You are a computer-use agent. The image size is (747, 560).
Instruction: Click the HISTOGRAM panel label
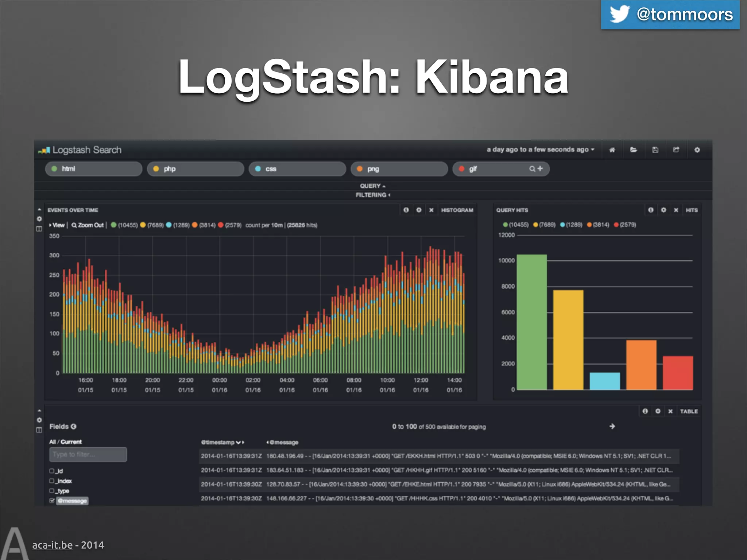pyautogui.click(x=457, y=210)
